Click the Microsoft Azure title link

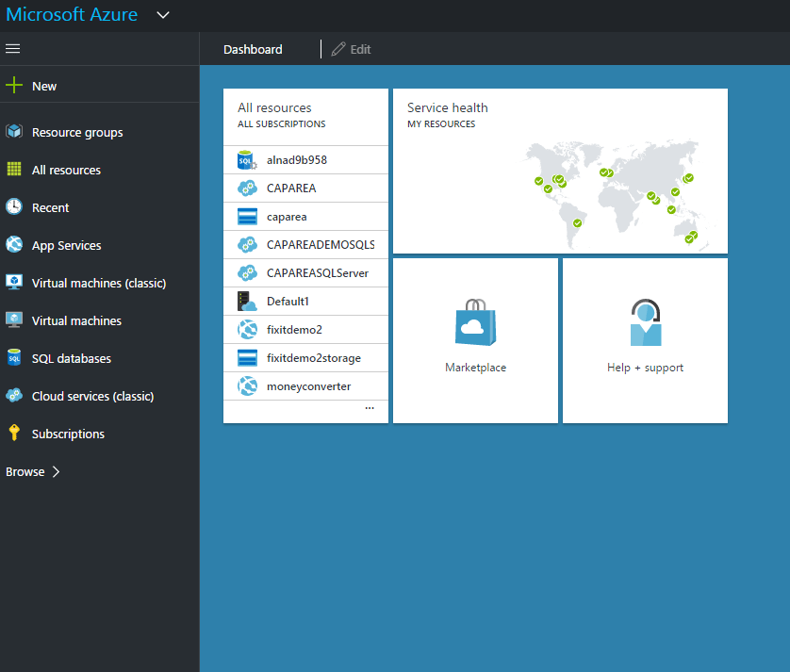click(x=72, y=15)
